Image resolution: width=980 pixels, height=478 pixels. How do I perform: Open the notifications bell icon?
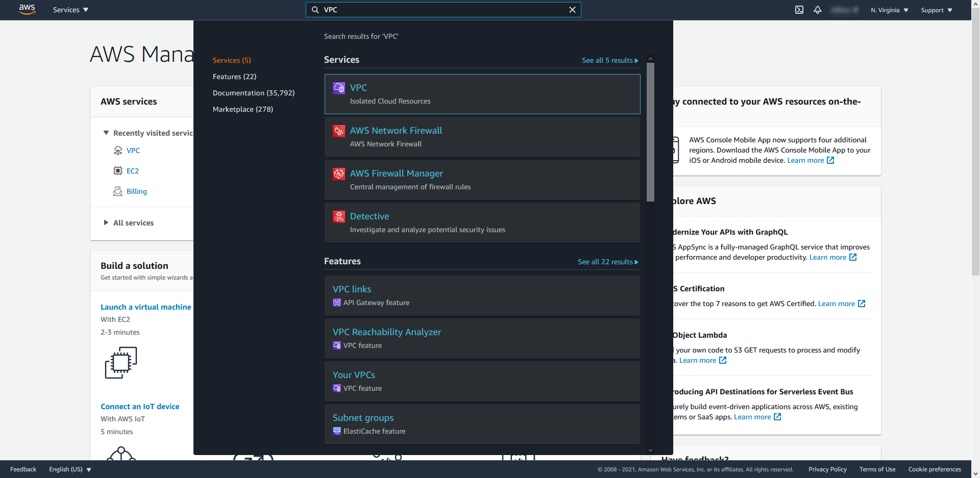[x=818, y=10]
